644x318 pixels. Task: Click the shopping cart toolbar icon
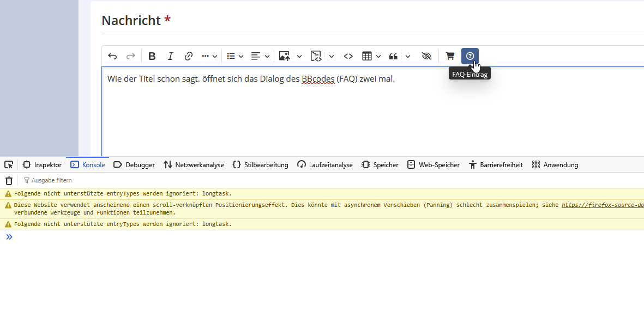tap(450, 56)
